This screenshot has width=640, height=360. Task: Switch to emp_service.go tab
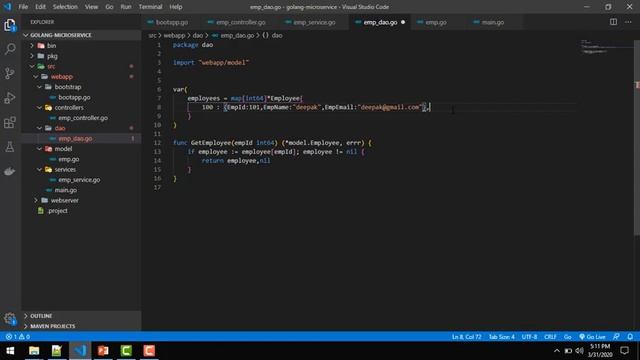click(314, 22)
